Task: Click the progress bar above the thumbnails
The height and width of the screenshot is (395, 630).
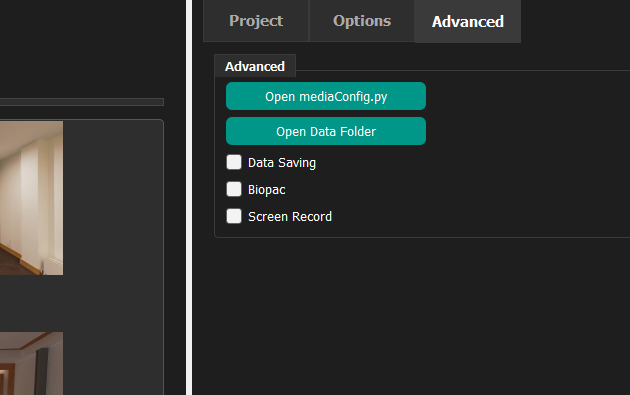Action: (82, 102)
